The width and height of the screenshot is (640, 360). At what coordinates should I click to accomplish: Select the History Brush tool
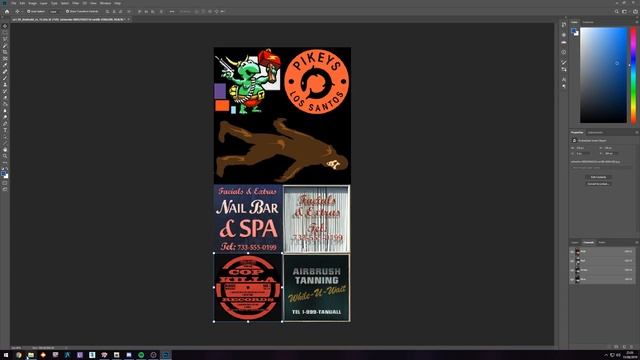click(x=5, y=91)
